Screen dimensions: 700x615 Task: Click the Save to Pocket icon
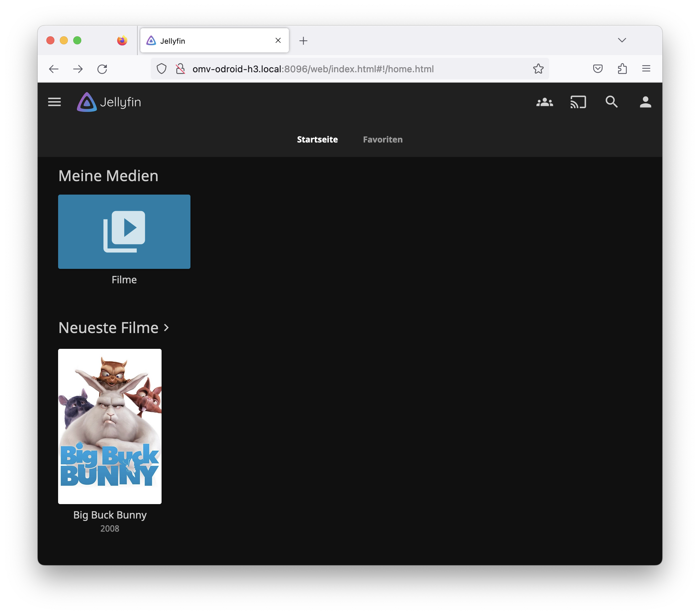[598, 69]
